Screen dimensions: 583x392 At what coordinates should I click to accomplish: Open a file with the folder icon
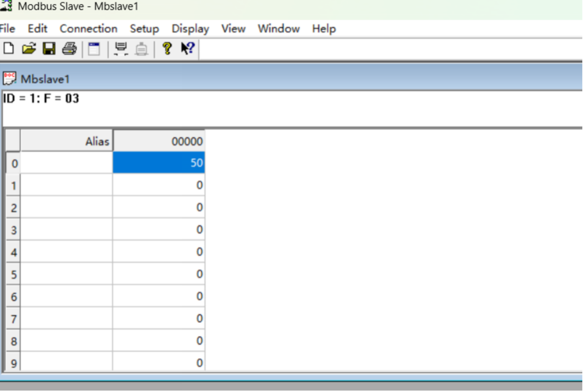tap(29, 48)
